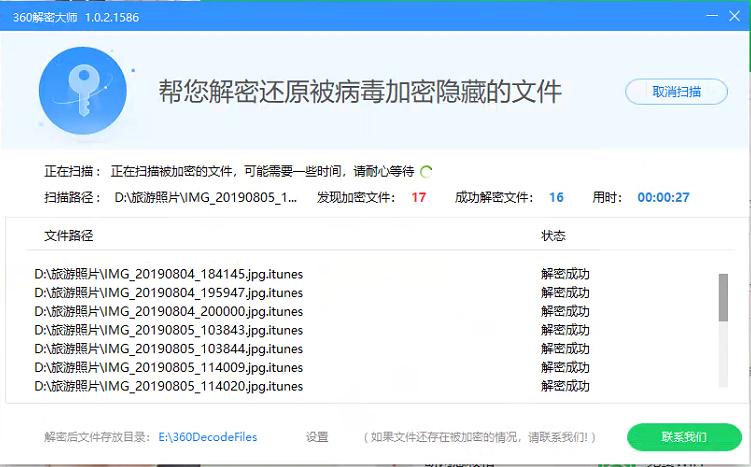The image size is (751, 467).
Task: Minimize the 360解密大师 window
Action: click(x=711, y=14)
